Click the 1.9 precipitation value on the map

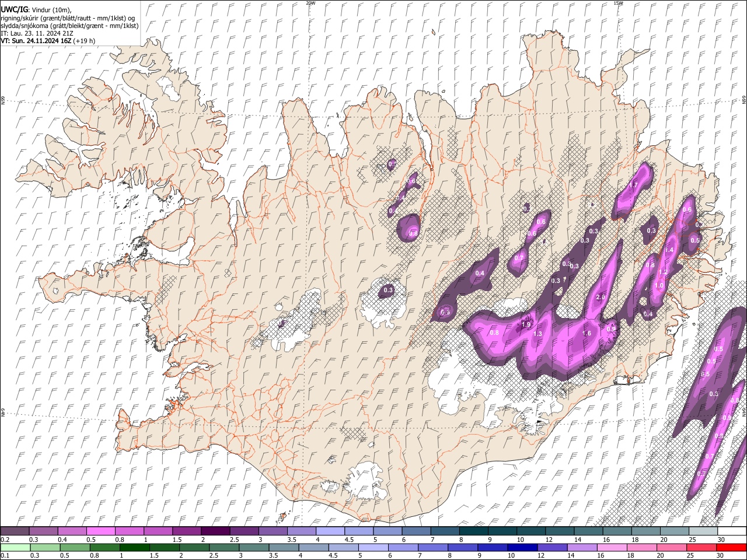(x=526, y=325)
